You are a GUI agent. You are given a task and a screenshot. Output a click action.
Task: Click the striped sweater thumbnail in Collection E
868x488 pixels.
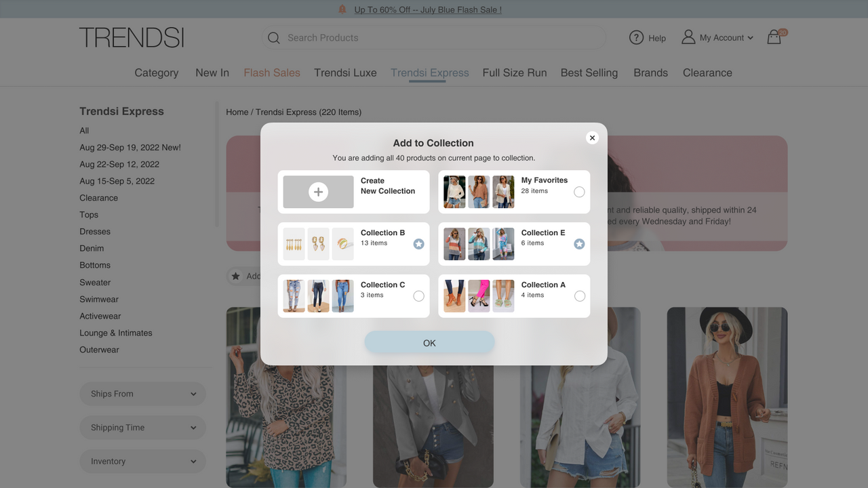454,244
